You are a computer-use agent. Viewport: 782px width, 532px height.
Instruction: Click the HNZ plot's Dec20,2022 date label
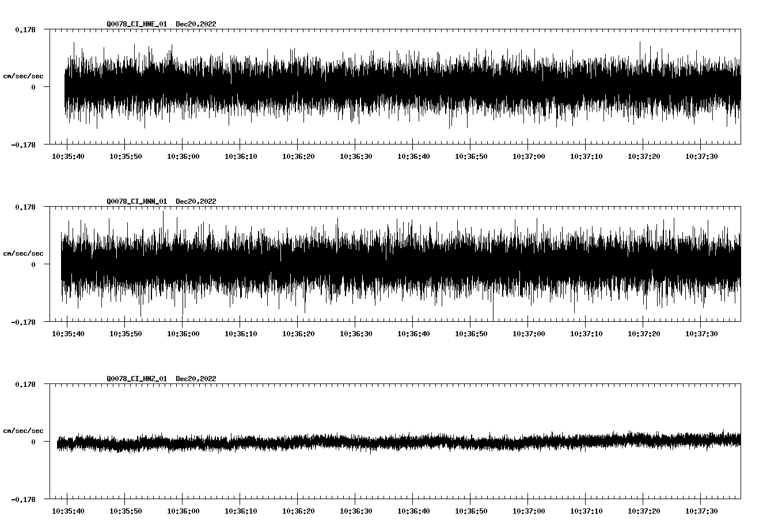pyautogui.click(x=196, y=379)
